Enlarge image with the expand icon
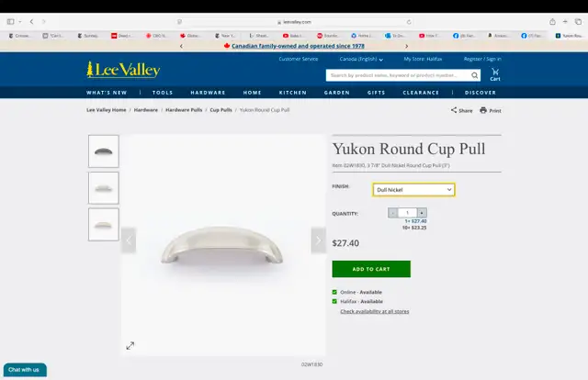Image resolution: width=588 pixels, height=380 pixels. point(130,345)
